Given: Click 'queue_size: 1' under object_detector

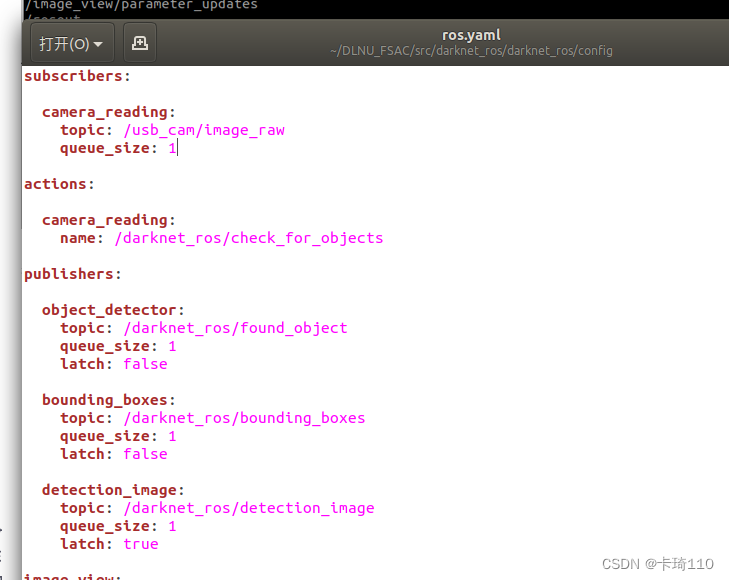Looking at the screenshot, I should [118, 347].
